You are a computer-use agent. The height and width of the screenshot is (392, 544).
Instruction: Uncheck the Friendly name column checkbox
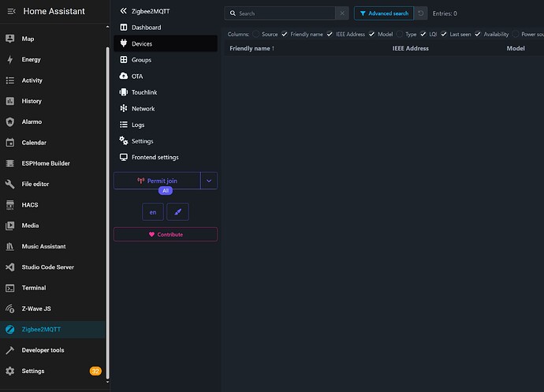[285, 34]
